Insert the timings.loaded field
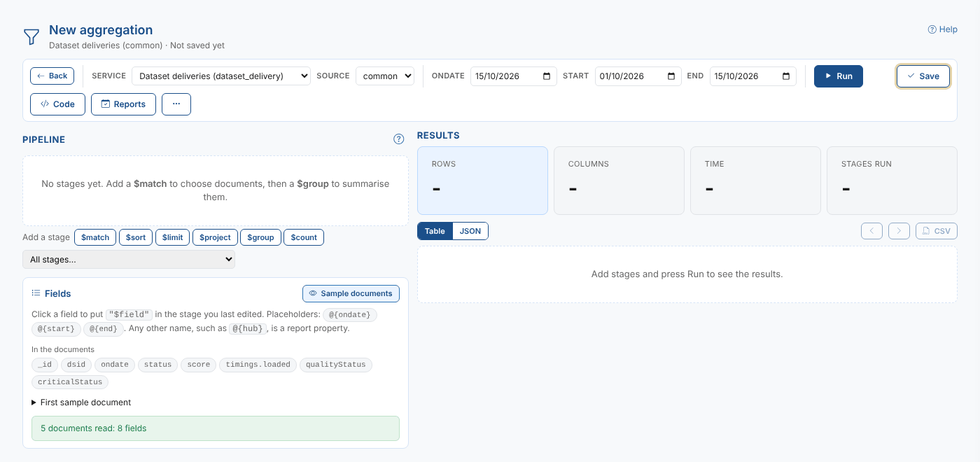The image size is (980, 462). [x=258, y=365]
